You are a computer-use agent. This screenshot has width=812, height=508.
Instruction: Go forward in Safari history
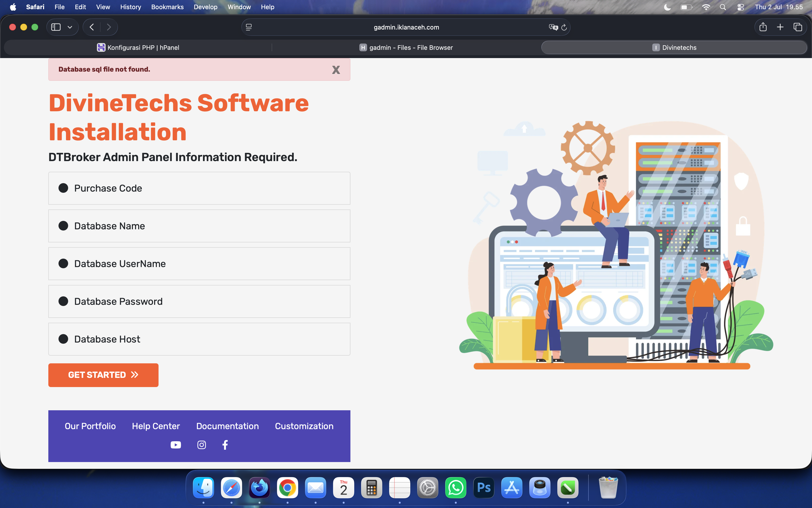point(109,27)
